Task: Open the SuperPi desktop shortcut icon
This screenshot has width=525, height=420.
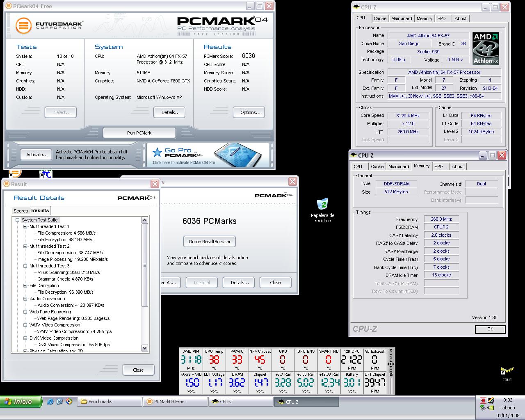Action: pyautogui.click(x=46, y=174)
